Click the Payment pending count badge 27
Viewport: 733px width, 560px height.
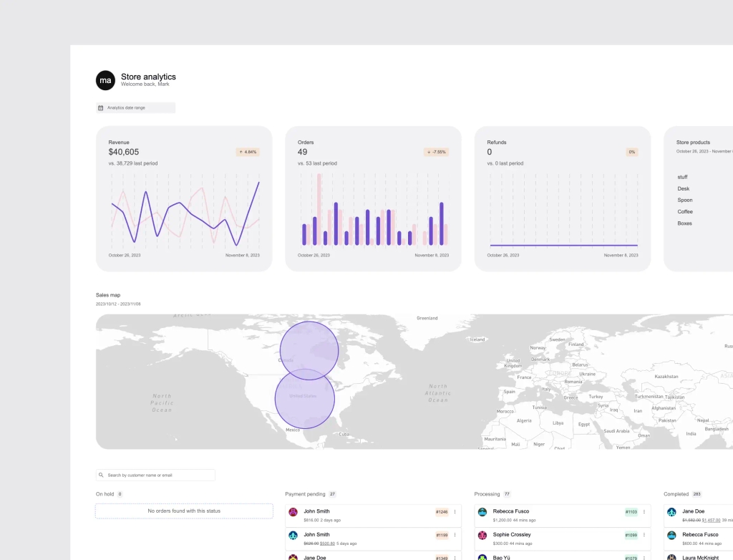coord(332,494)
